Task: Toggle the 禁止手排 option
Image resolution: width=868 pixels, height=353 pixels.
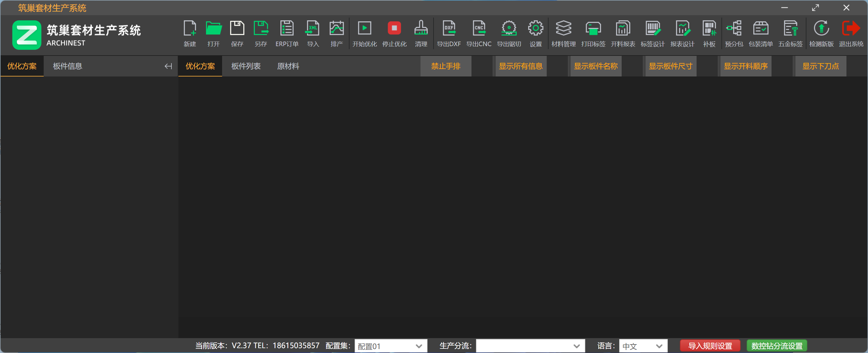Action: [x=445, y=66]
